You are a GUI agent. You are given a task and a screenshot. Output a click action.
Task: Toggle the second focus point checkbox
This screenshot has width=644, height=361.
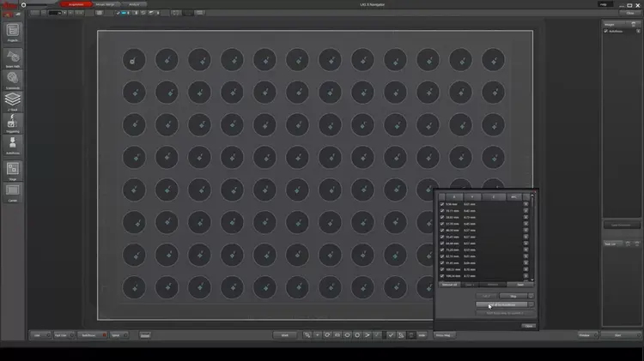coord(442,211)
